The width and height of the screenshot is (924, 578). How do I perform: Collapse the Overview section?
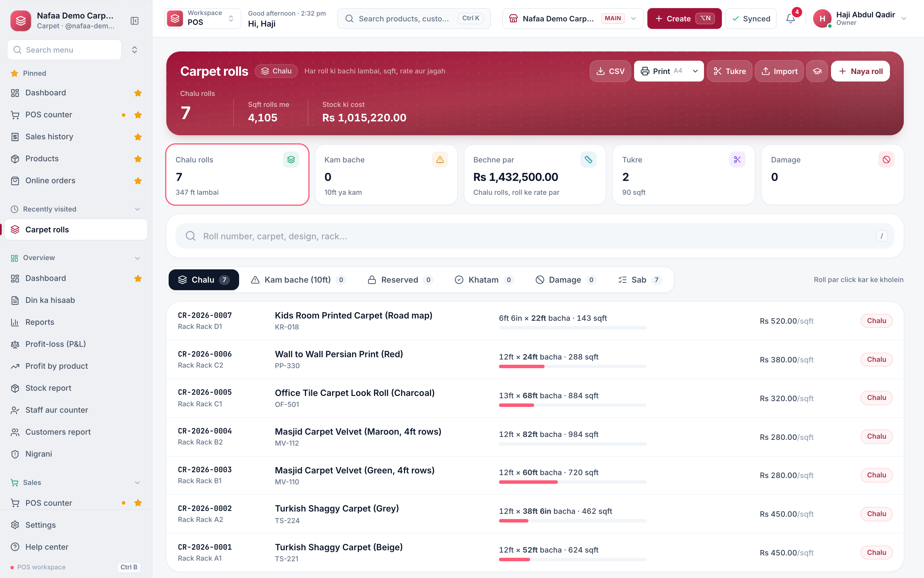pyautogui.click(x=137, y=258)
